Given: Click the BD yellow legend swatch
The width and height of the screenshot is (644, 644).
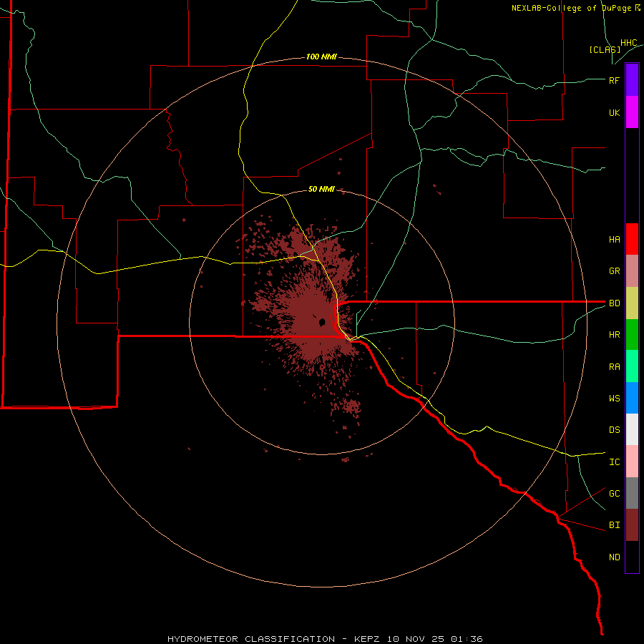Looking at the screenshot, I should (x=632, y=303).
